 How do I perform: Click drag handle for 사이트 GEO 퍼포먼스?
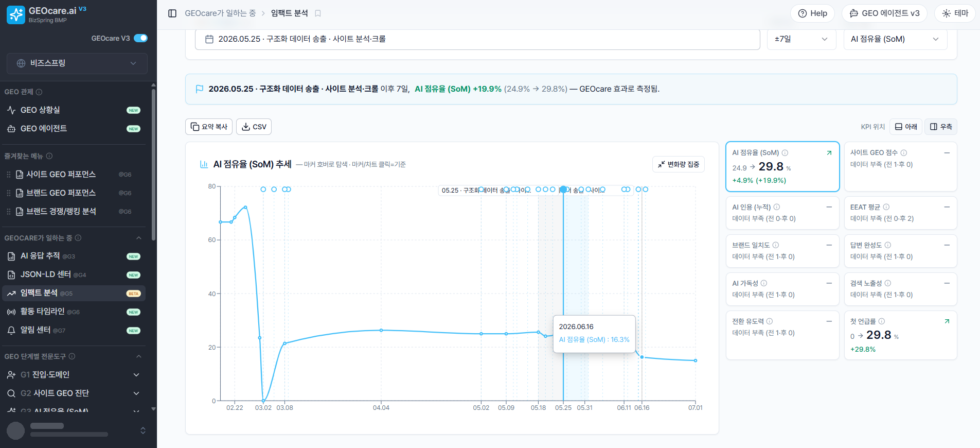[8, 175]
